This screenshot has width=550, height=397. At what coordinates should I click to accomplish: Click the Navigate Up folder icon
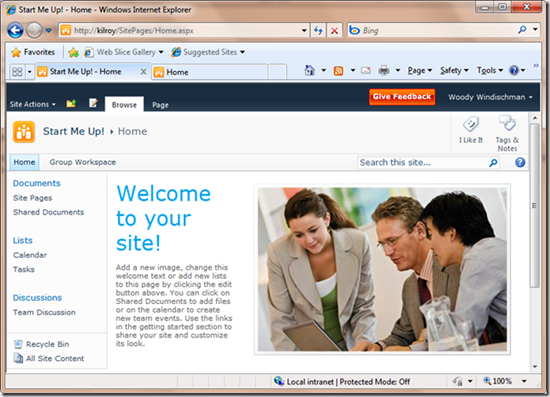pyautogui.click(x=71, y=103)
